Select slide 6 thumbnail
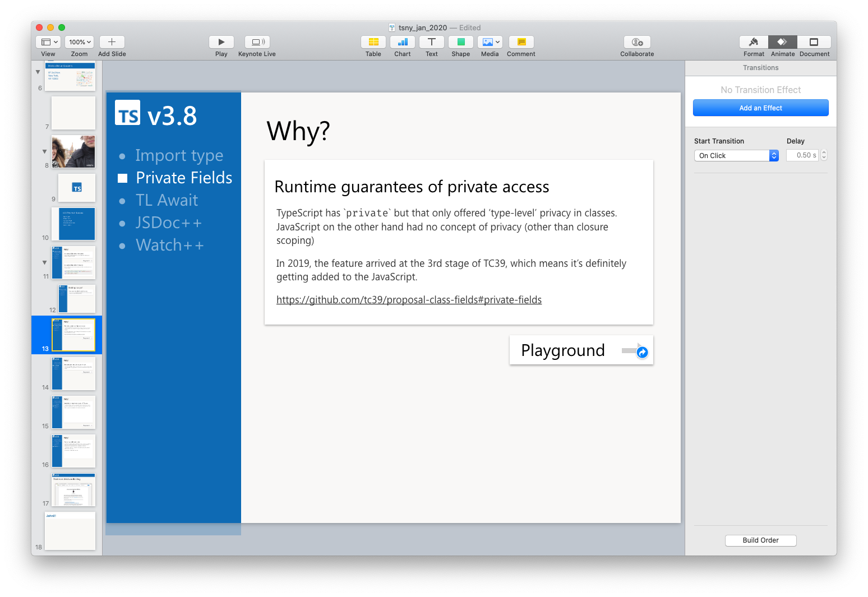Screen dimensions: 868x597 70,76
